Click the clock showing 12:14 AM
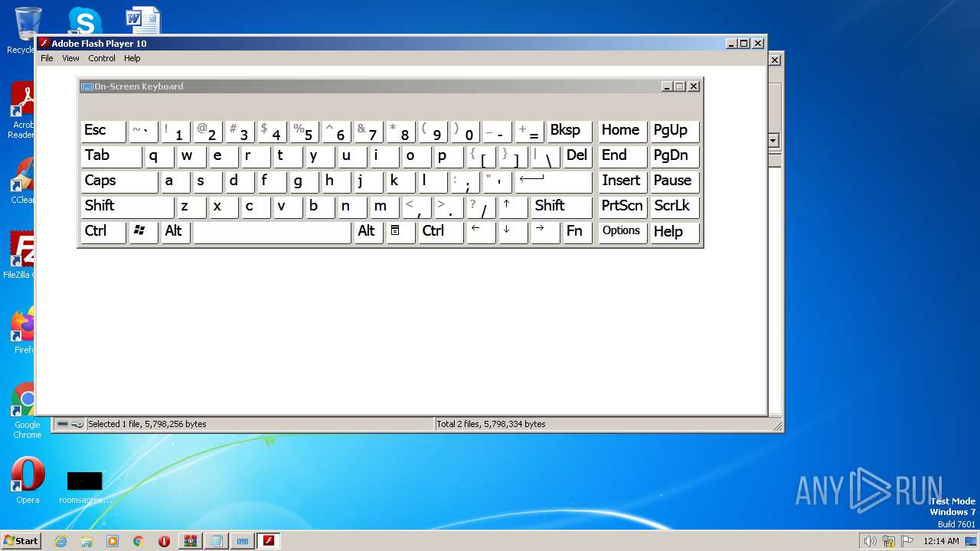The height and width of the screenshot is (551, 980). (x=941, y=541)
